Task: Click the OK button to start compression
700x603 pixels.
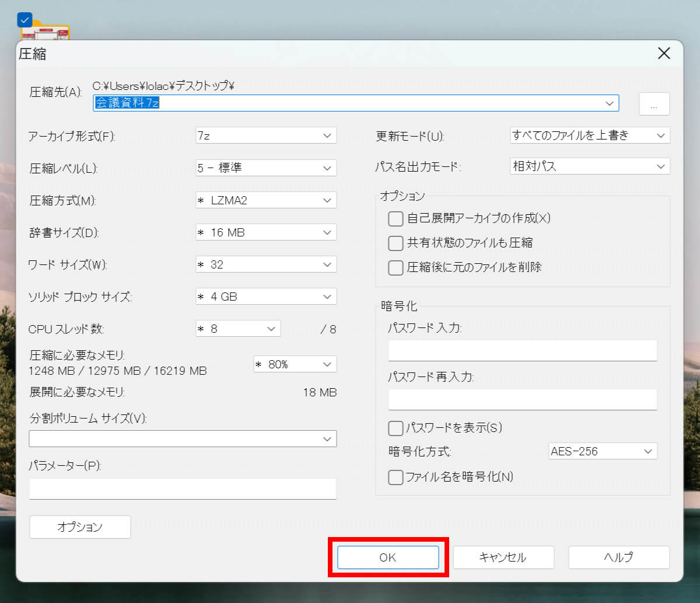Action: (x=388, y=557)
